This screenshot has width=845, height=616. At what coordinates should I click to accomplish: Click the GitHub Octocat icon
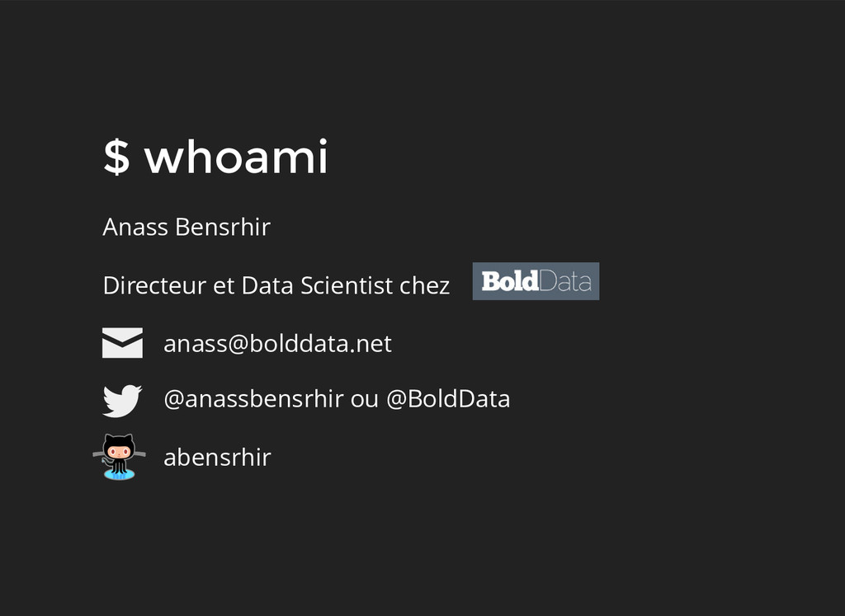click(120, 457)
